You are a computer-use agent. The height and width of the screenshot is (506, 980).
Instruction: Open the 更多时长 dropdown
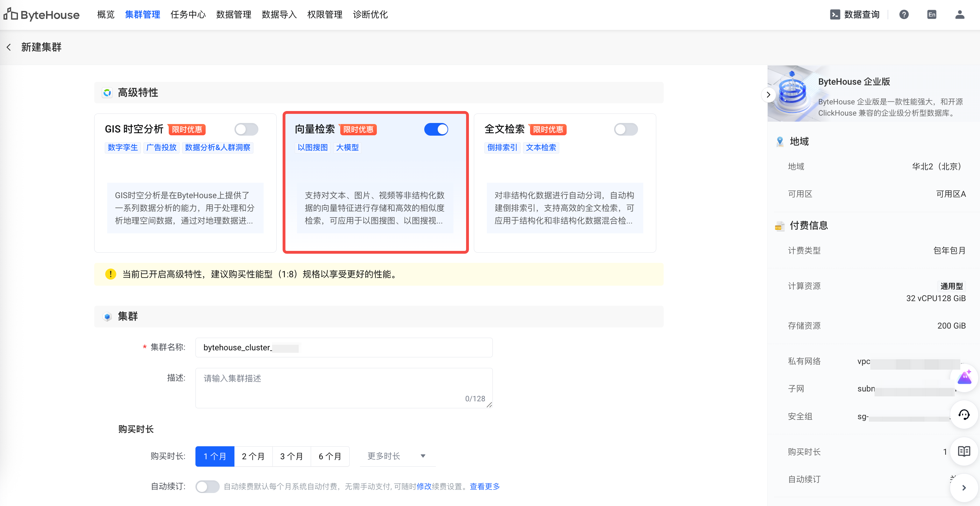(398, 456)
